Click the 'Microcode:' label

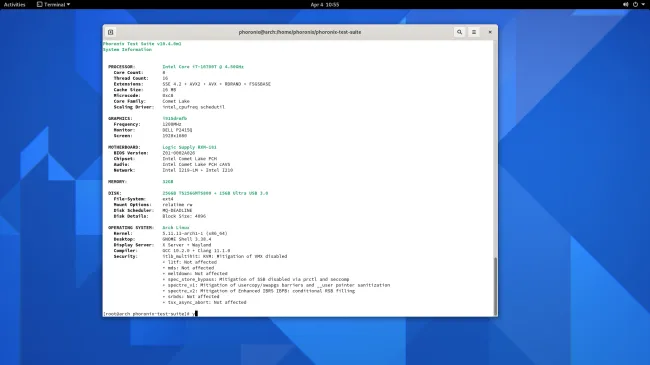click(x=127, y=95)
